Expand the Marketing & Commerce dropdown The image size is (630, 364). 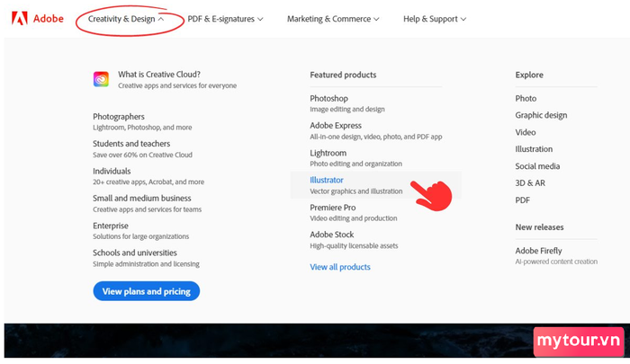(x=333, y=19)
